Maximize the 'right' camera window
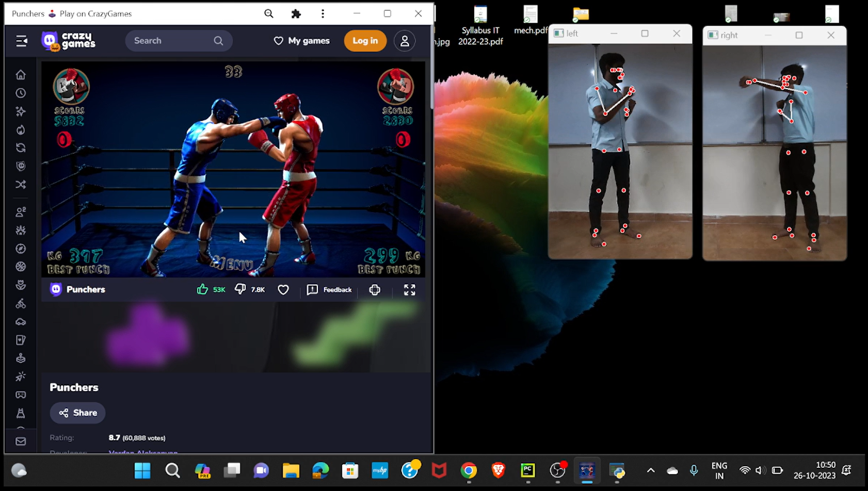868x491 pixels. (799, 35)
